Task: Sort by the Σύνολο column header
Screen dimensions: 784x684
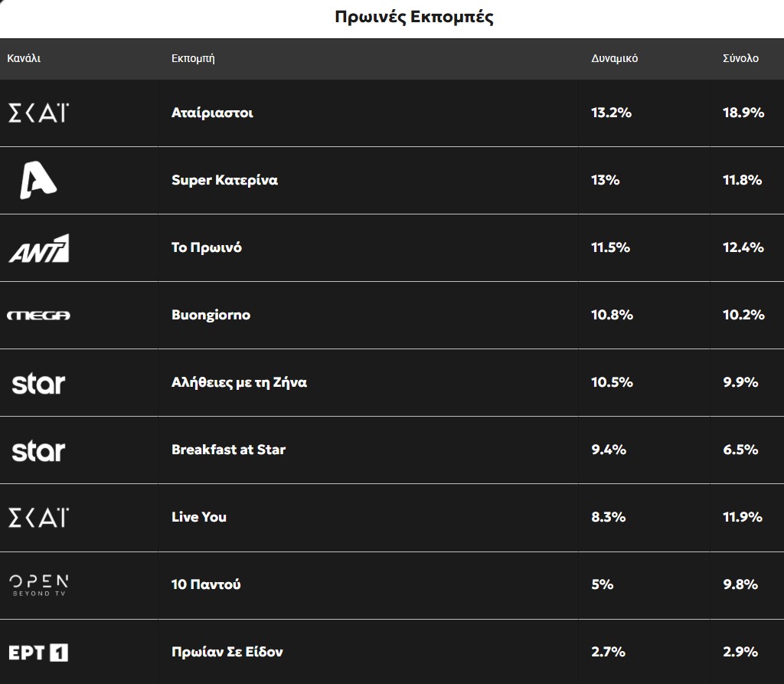Action: tap(740, 59)
